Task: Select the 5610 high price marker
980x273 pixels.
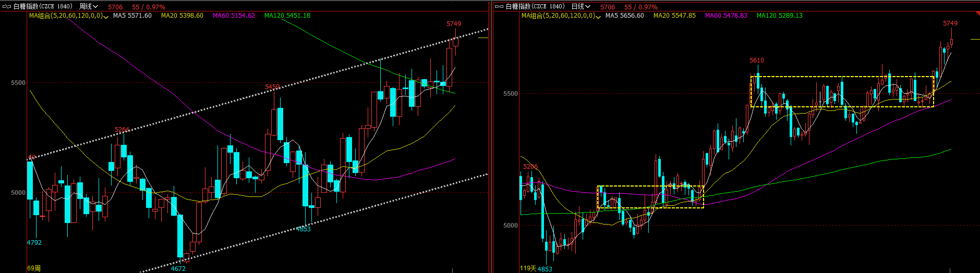Action: click(757, 60)
